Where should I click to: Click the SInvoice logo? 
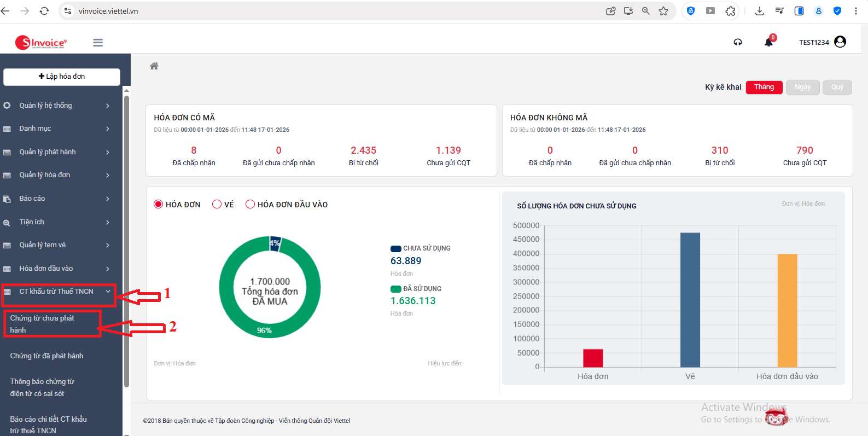(41, 42)
